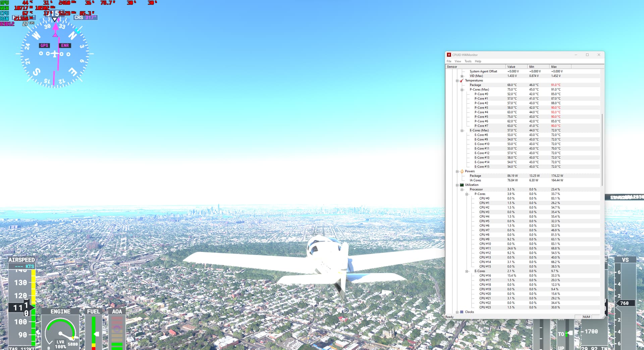Click the HWMonitor lightning bolt title bar icon

click(x=448, y=55)
